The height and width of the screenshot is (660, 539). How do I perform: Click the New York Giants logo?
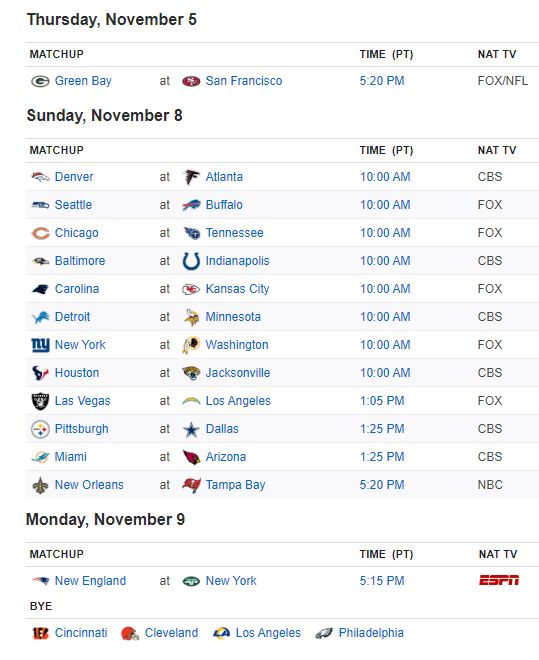40,345
